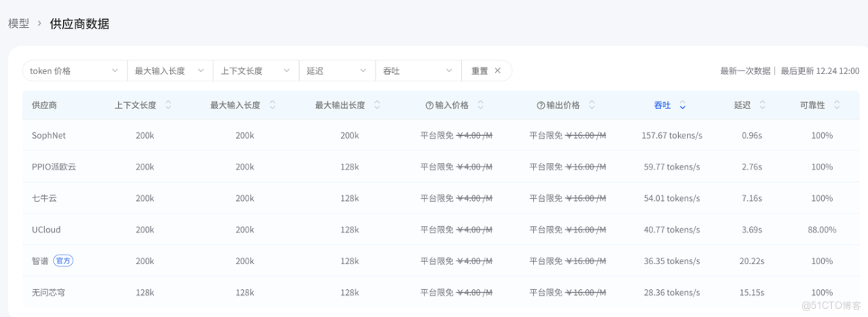Select 智谱 supplier name
Image resolution: width=868 pixels, height=317 pixels.
40,261
